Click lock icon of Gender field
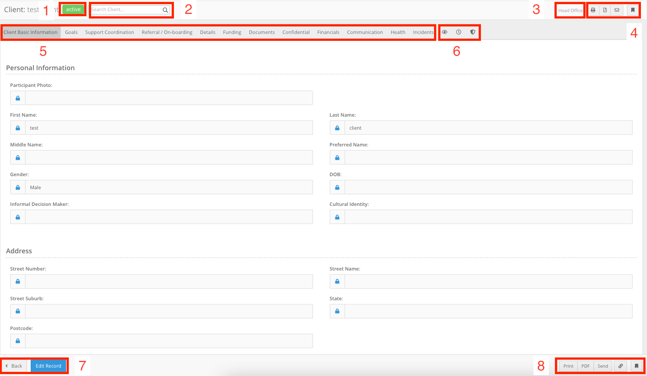Image resolution: width=647 pixels, height=376 pixels. click(x=18, y=187)
